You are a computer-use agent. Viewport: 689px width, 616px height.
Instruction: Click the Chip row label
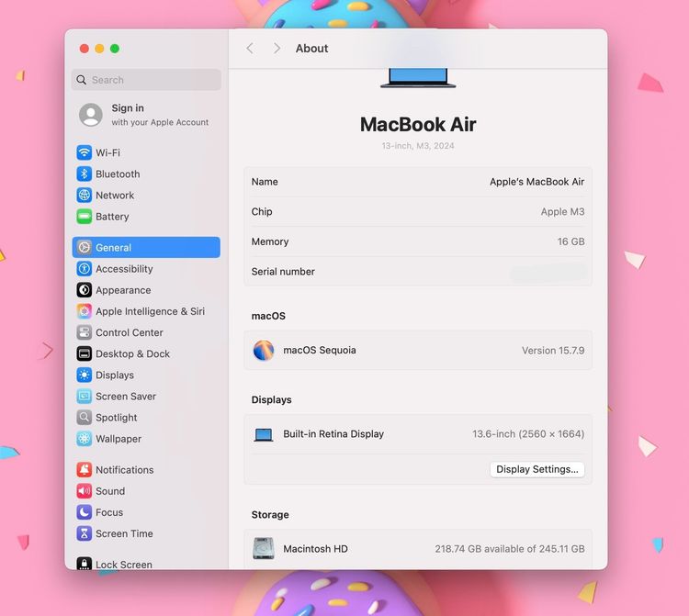pos(262,212)
